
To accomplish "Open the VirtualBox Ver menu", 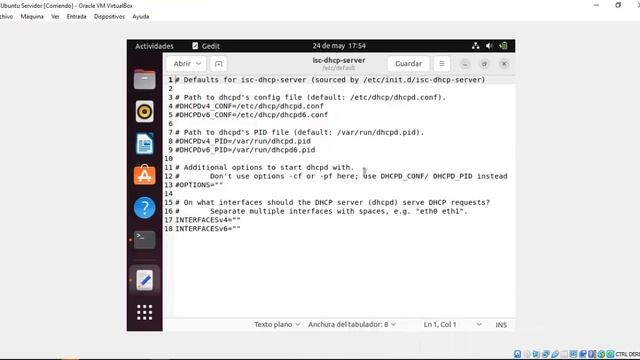I will point(55,16).
